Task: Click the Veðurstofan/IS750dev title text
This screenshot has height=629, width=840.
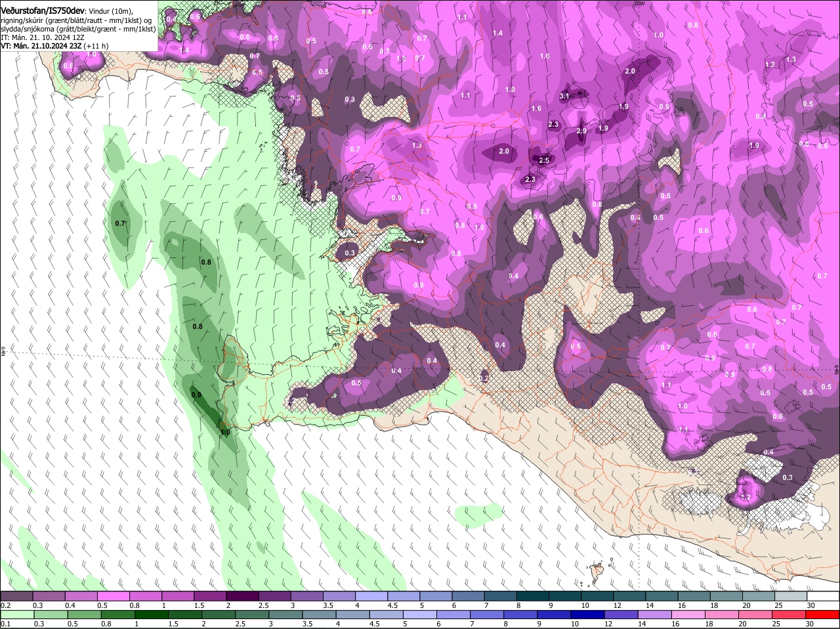Action: (43, 11)
